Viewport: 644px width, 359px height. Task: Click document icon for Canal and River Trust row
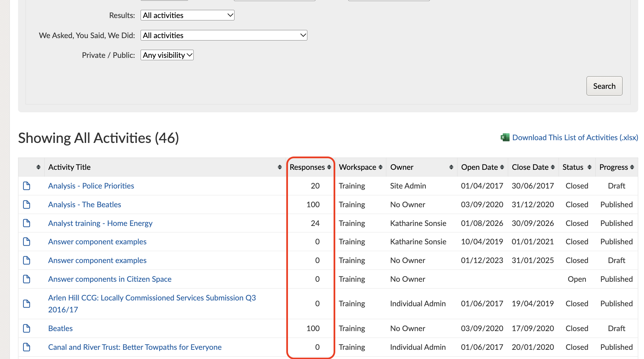(x=27, y=347)
